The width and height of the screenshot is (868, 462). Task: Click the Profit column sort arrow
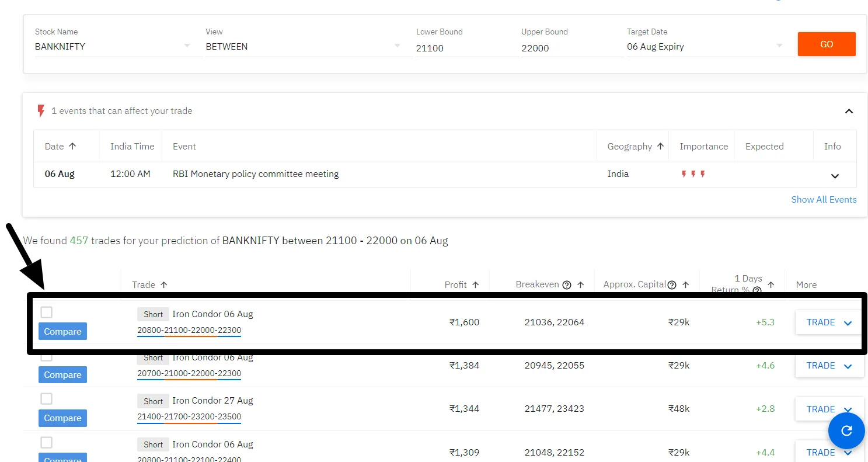click(x=476, y=285)
